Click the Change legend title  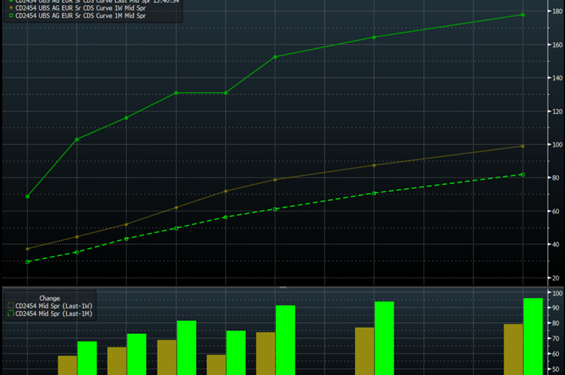point(49,298)
